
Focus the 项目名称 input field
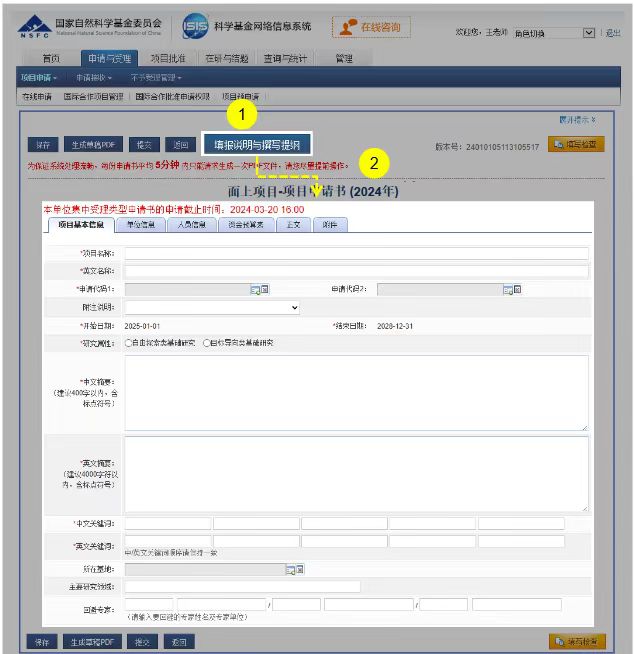coord(356,253)
